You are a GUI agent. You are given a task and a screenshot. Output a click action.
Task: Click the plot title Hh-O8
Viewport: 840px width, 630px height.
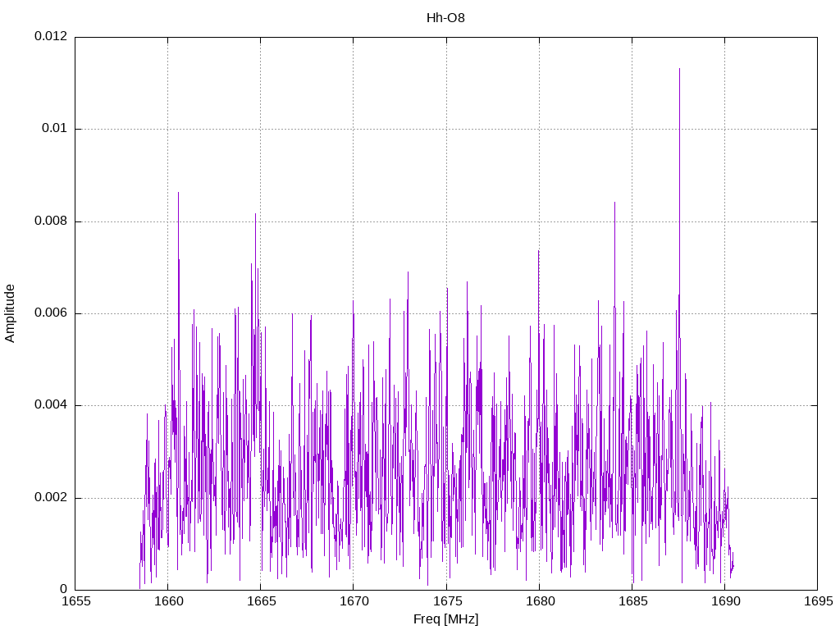(445, 18)
